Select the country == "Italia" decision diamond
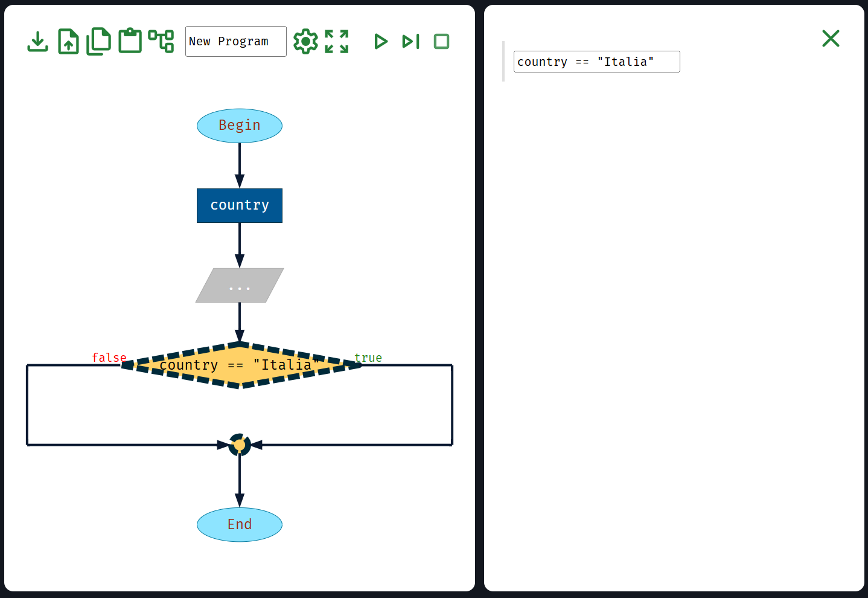 pyautogui.click(x=240, y=365)
